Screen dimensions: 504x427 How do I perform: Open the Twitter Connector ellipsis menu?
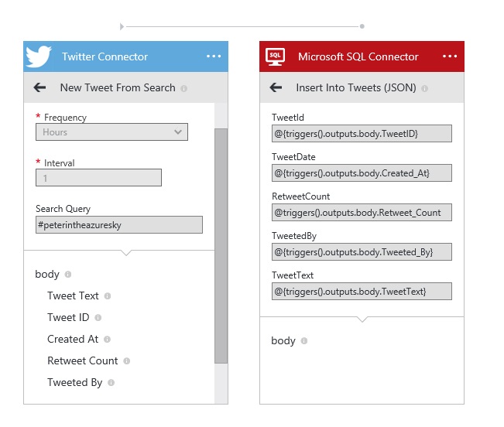tap(214, 56)
